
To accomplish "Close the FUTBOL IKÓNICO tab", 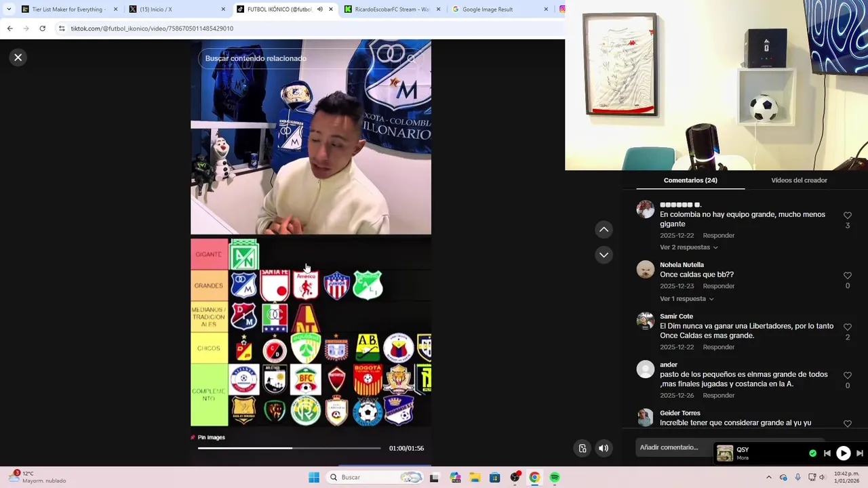I will click(331, 9).
